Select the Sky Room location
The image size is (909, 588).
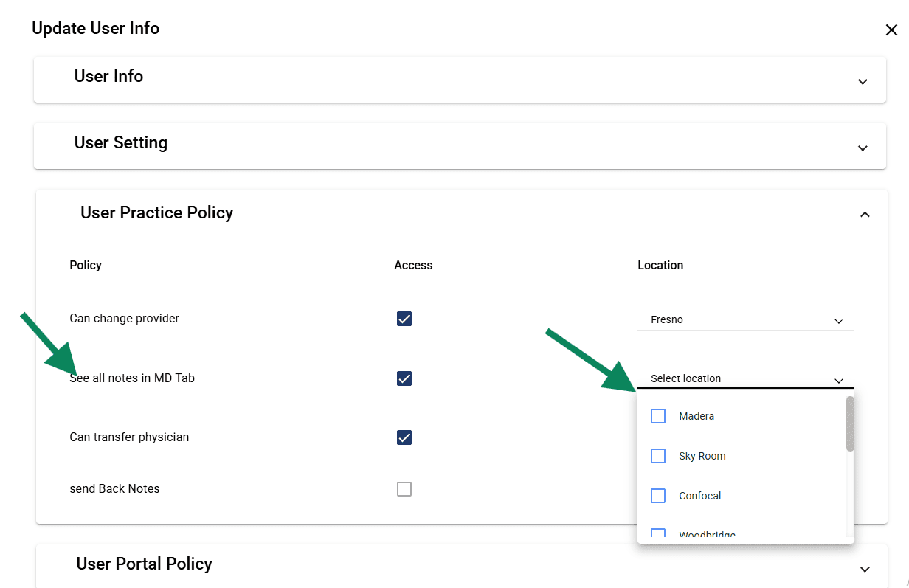(x=657, y=455)
